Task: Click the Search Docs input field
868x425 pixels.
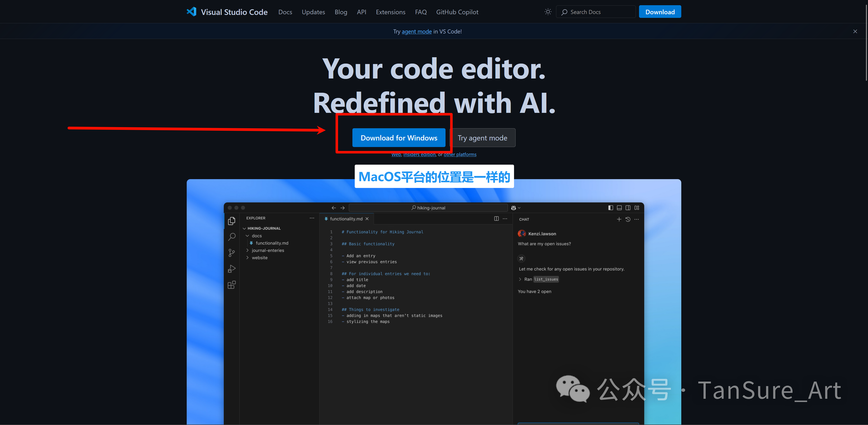Action: click(x=595, y=12)
